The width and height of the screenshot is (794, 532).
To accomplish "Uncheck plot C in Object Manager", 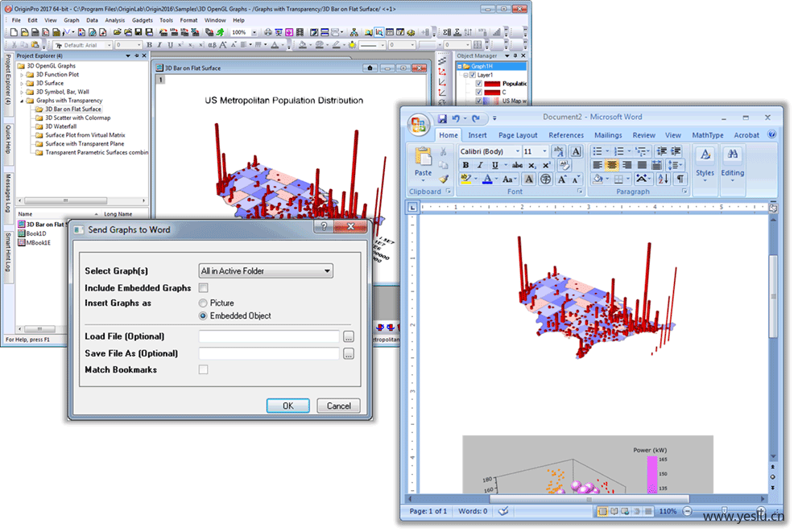I will 478,92.
